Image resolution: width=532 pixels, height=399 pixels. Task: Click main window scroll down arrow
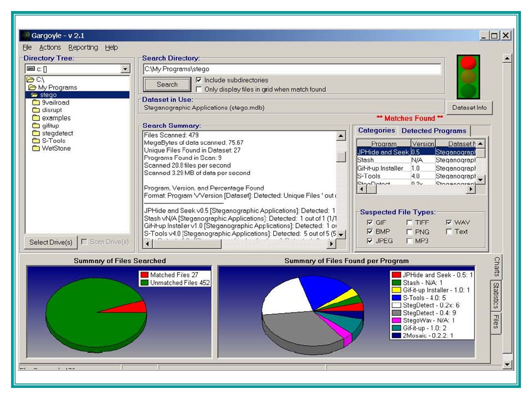(x=507, y=365)
